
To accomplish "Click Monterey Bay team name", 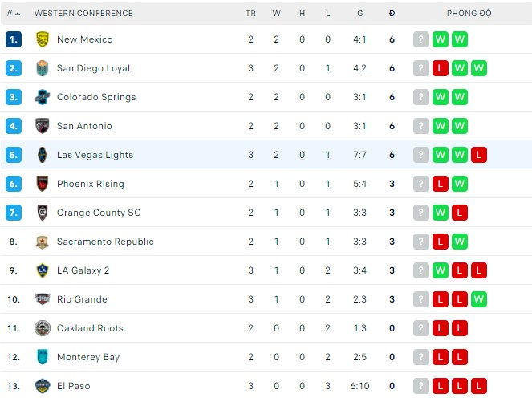I will 87,357.
